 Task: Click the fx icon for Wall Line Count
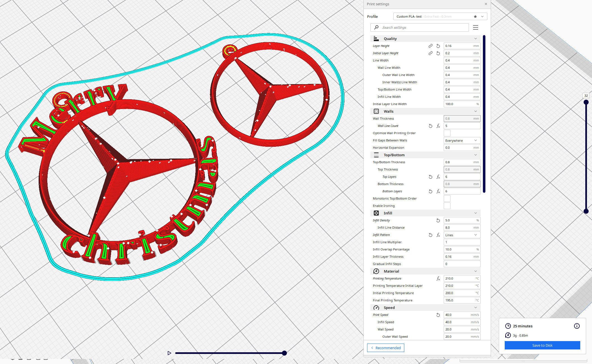[438, 126]
